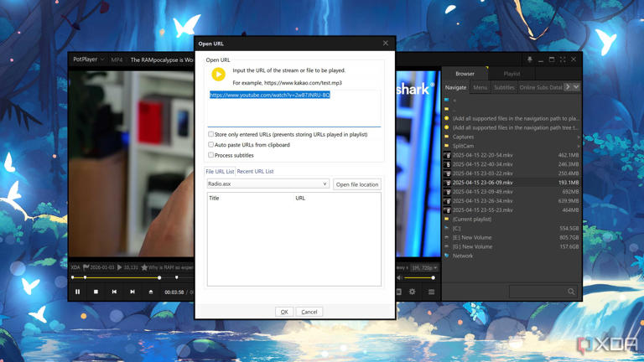
Task: Click the Current playlist folder icon
Action: point(446,220)
